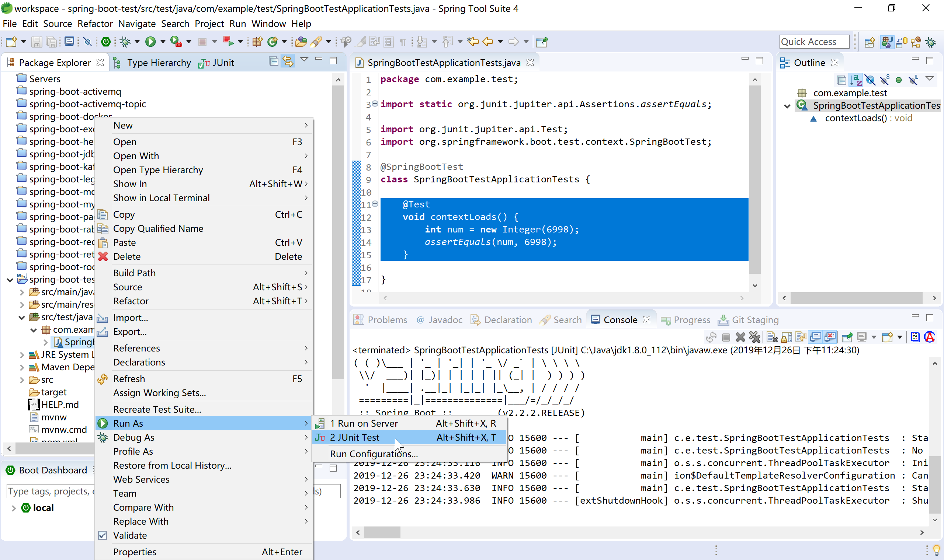Collapse SpringBootTestApplicationTests in Outline tree
Screen dimensions: 944x560
click(x=787, y=106)
